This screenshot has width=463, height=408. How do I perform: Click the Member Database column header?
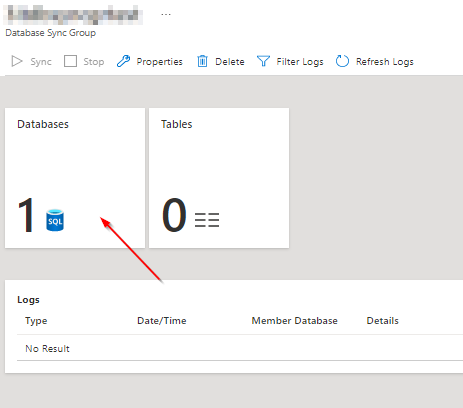294,321
